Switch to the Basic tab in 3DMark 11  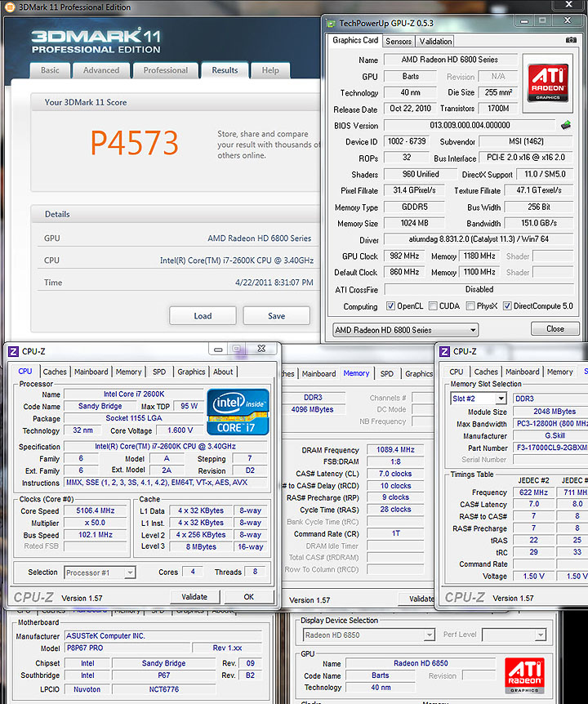tap(50, 70)
